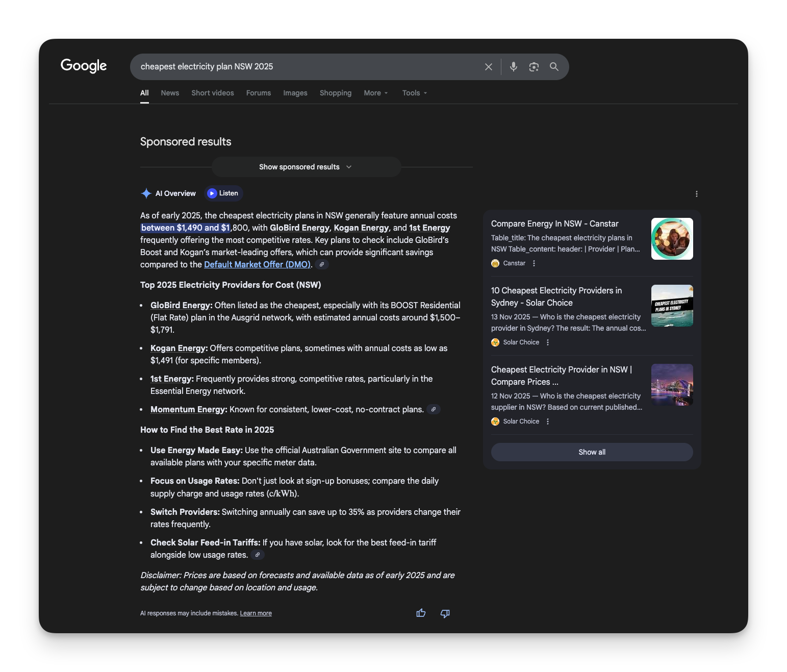
Task: Click the AI Overview sparkle icon
Action: pyautogui.click(x=146, y=193)
